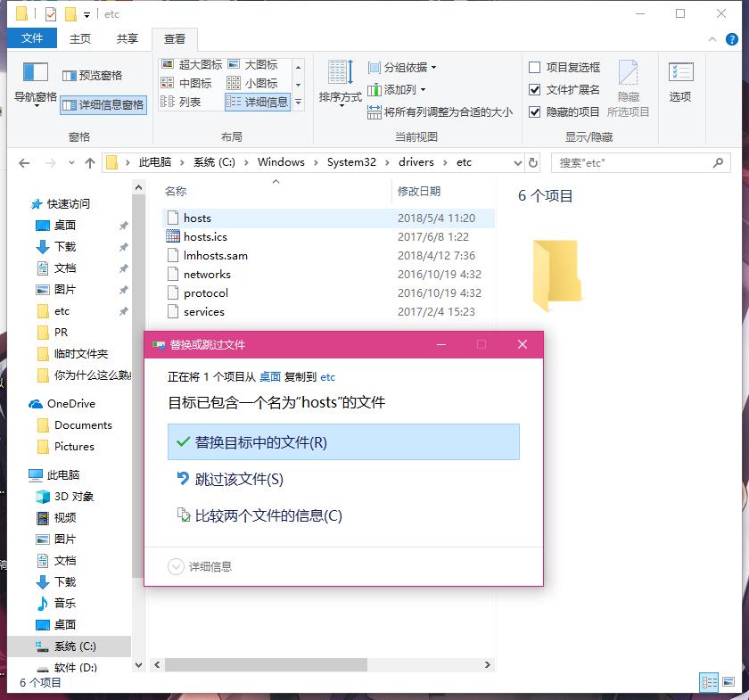This screenshot has width=749, height=700.
Task: Expand More details (详细信息) in dialog
Action: tap(200, 567)
